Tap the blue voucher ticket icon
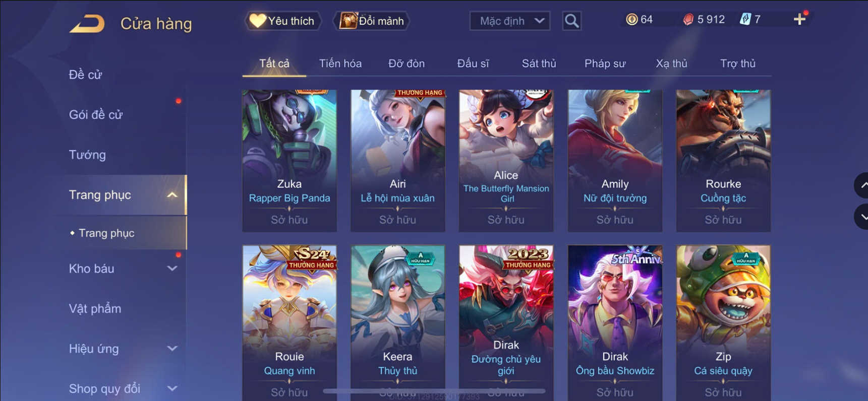The height and width of the screenshot is (401, 868). point(745,20)
